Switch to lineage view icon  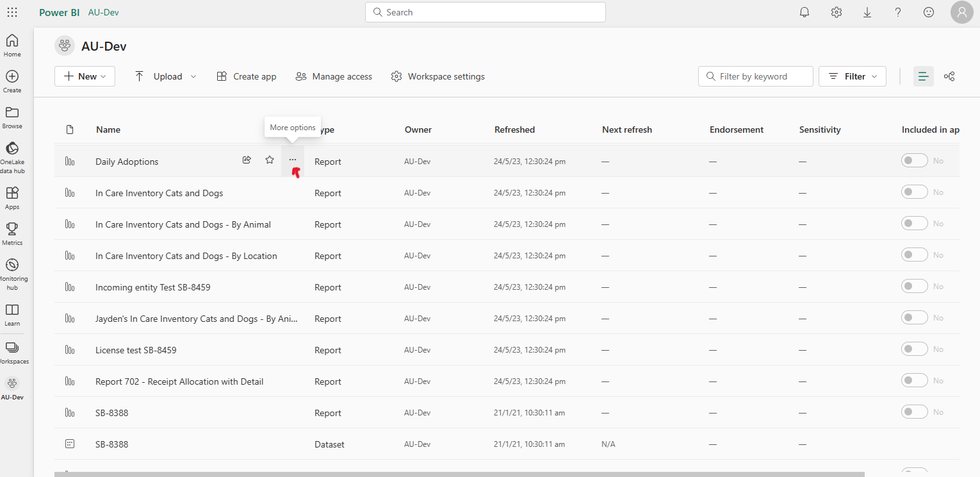949,76
